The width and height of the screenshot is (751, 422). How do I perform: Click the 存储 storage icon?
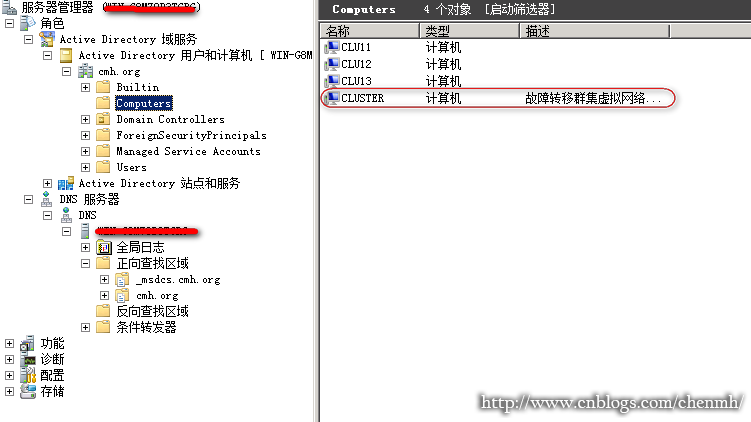point(28,391)
